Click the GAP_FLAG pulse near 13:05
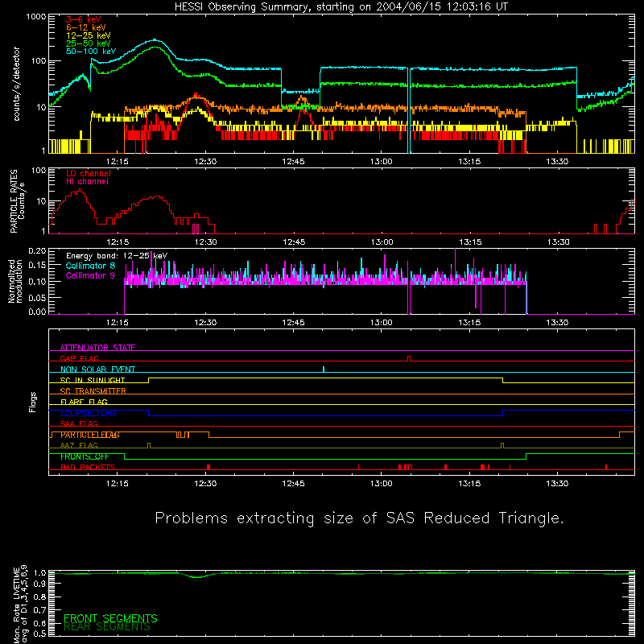Viewport: 644px width, 644px height. tap(409, 358)
